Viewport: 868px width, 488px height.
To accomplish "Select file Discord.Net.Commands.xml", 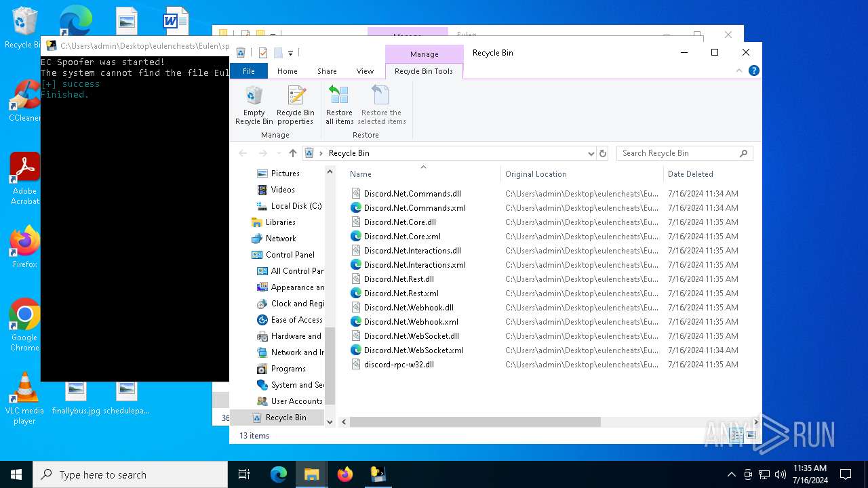I will pos(414,208).
